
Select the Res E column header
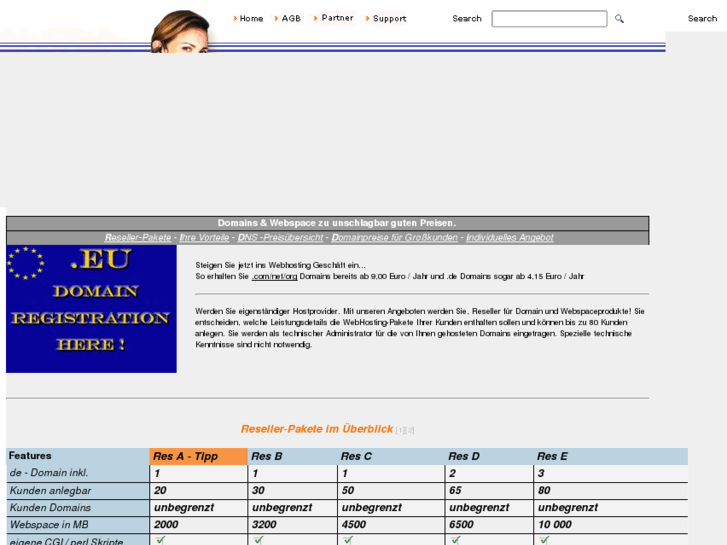coord(611,456)
